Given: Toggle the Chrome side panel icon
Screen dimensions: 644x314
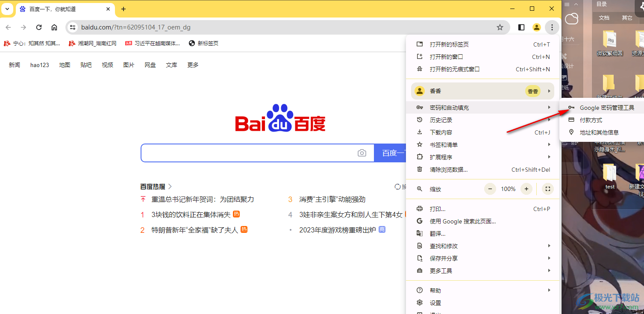Looking at the screenshot, I should 521,27.
